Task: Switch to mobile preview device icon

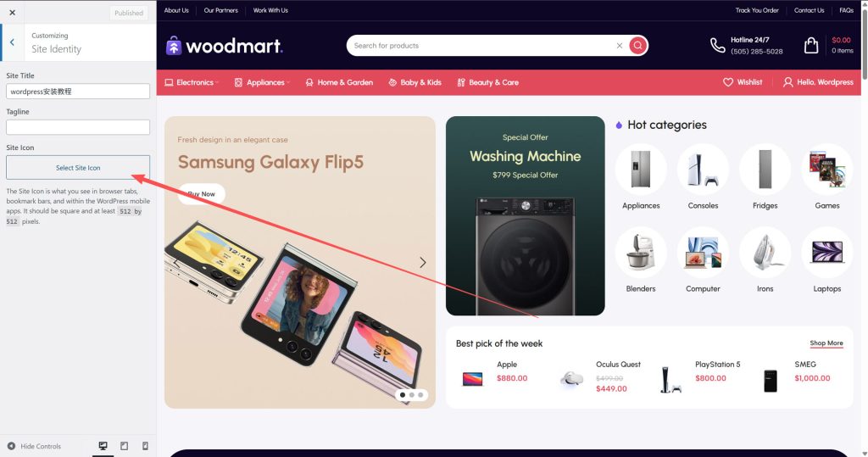Action: pos(145,446)
